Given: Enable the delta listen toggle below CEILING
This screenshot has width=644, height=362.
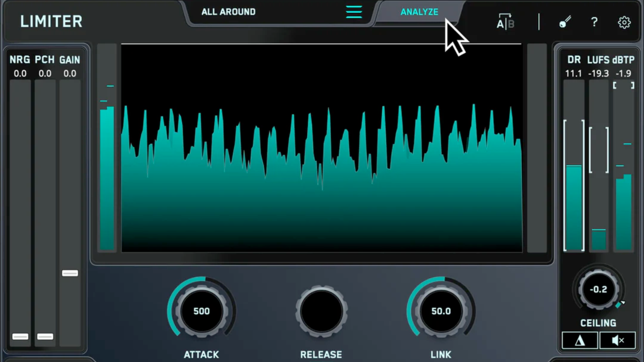Looking at the screenshot, I should (x=579, y=340).
